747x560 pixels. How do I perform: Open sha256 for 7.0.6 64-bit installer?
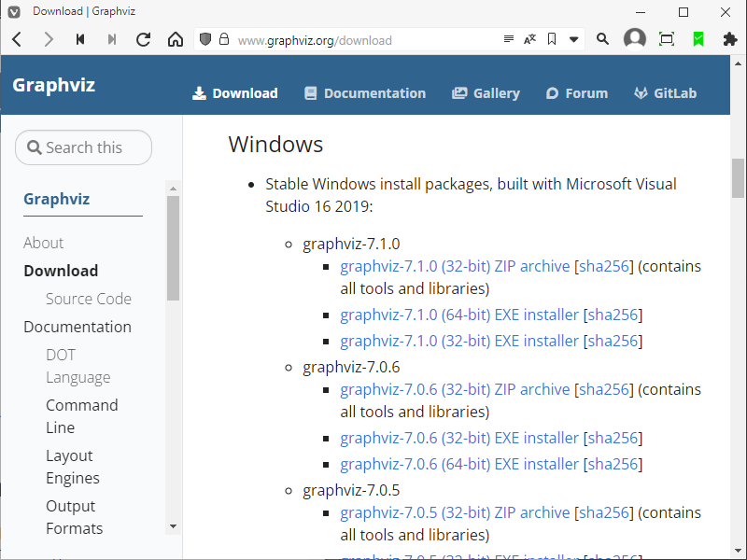613,464
